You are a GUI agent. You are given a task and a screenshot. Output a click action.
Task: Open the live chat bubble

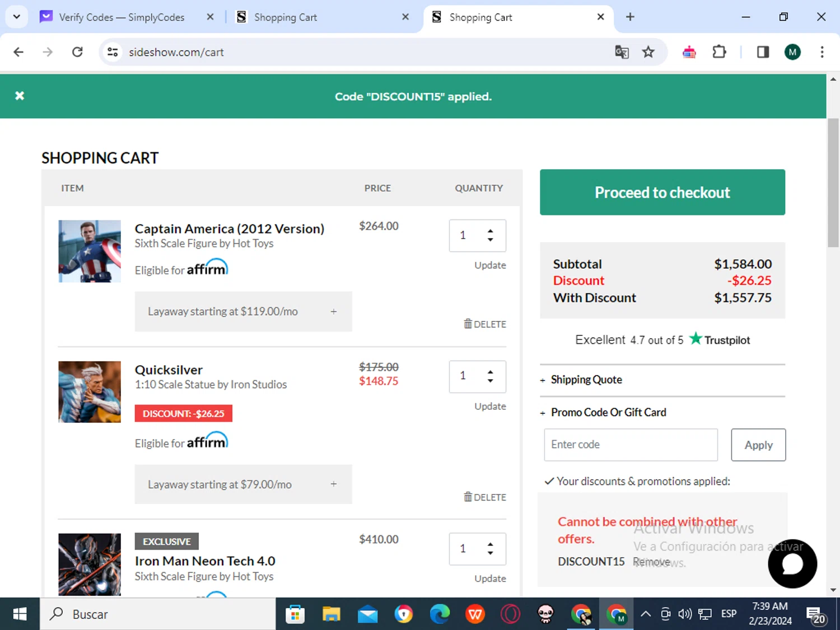coord(792,563)
